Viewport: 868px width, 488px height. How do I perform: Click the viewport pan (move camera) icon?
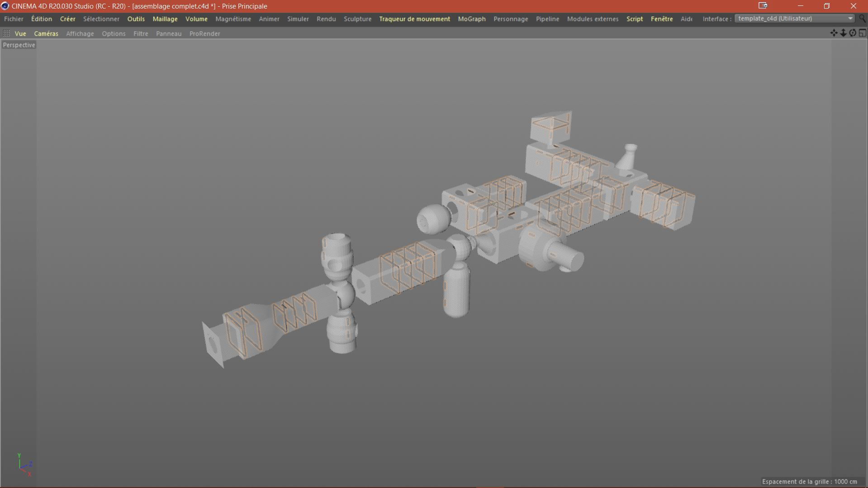point(834,33)
